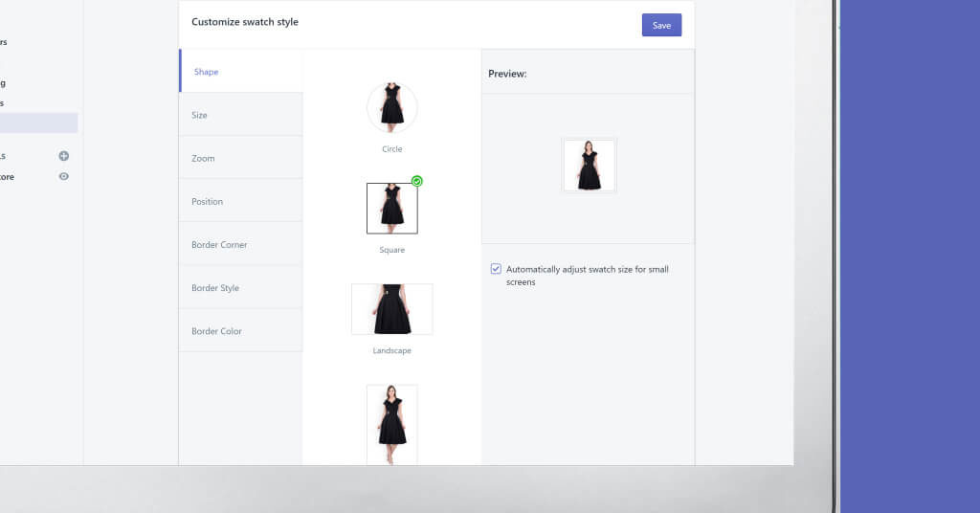The width and height of the screenshot is (980, 513).
Task: Choose the Square swatch shape
Action: coord(391,209)
